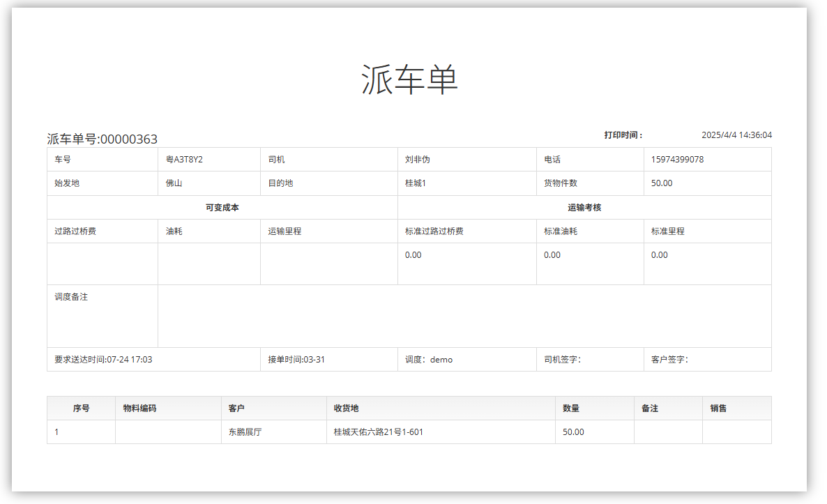Click the empty 调度备注 remarks field
Image resolution: width=827 pixels, height=504 pixels.
tap(464, 316)
